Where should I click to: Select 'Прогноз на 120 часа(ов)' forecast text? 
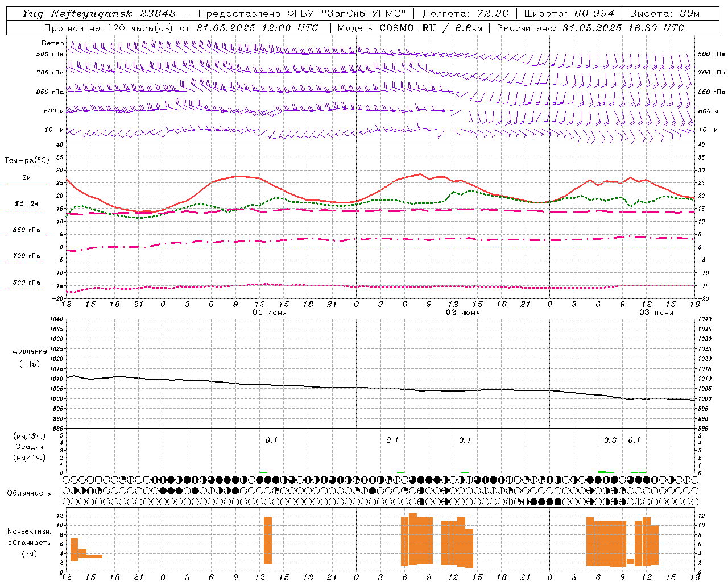point(109,28)
